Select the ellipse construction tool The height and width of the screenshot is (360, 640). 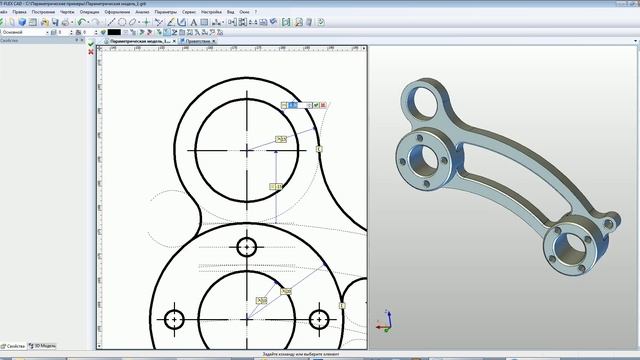pyautogui.click(x=132, y=22)
